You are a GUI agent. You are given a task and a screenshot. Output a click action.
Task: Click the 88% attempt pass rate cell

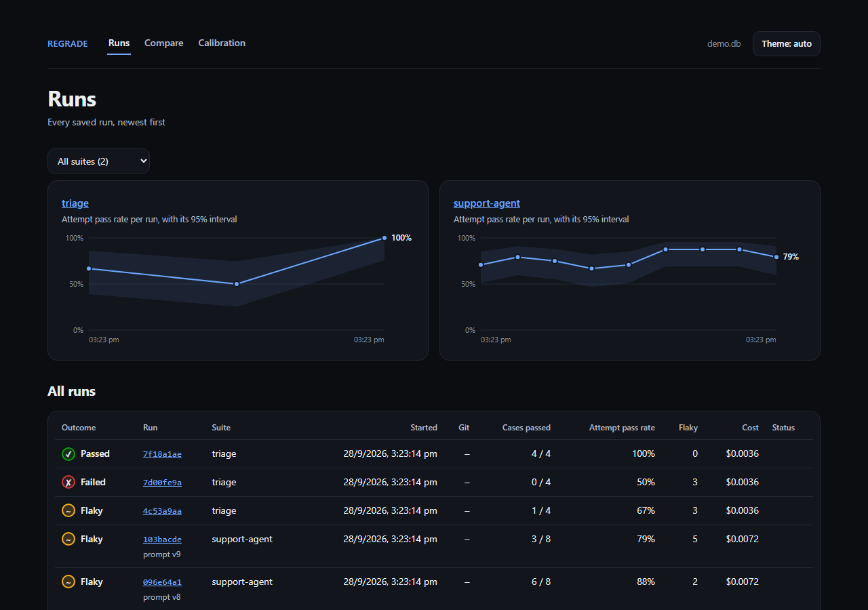(646, 582)
